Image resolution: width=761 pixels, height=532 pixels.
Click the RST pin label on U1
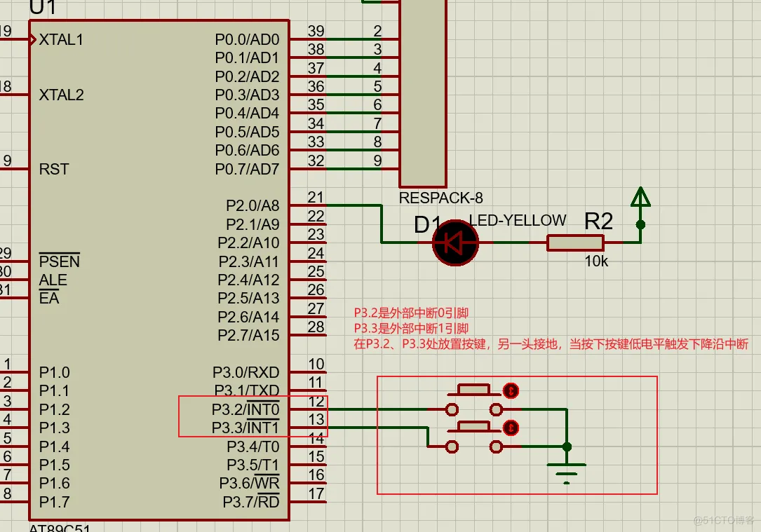[54, 169]
